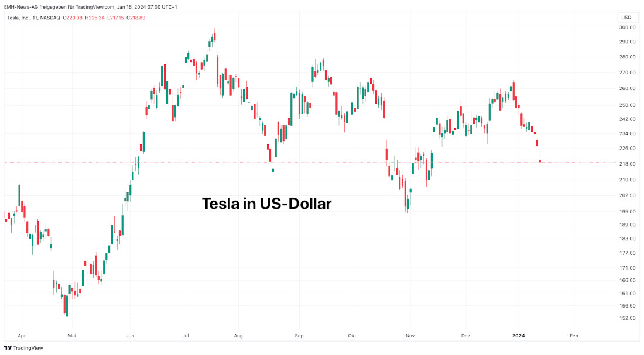The image size is (644, 355).
Task: Click the 218.00 price axis label
Action: coord(627,164)
